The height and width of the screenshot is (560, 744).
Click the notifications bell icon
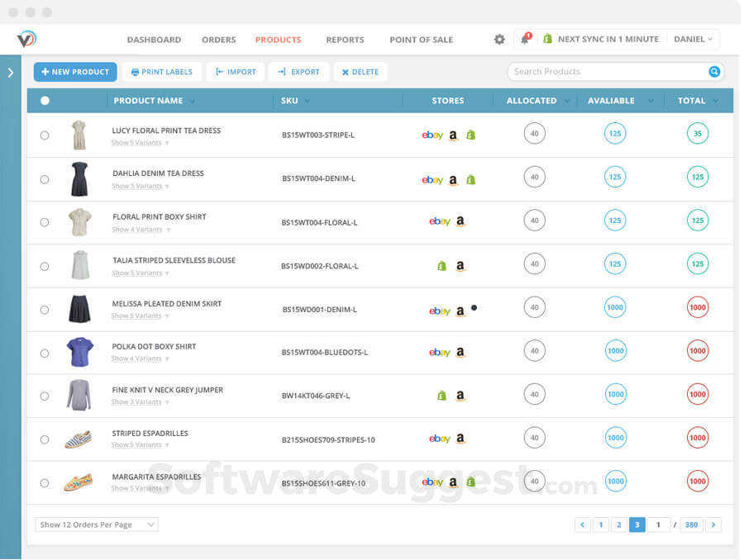pos(524,39)
